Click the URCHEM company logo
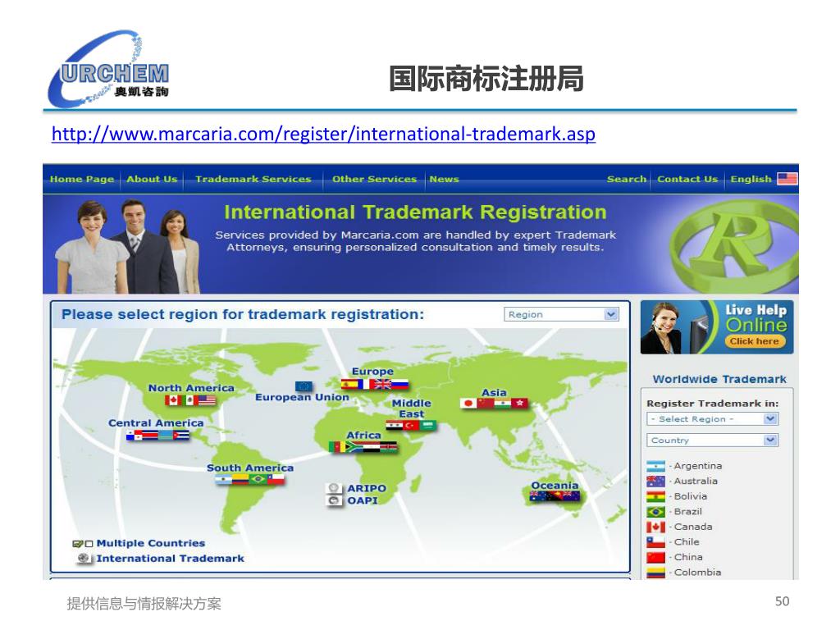 [x=109, y=69]
